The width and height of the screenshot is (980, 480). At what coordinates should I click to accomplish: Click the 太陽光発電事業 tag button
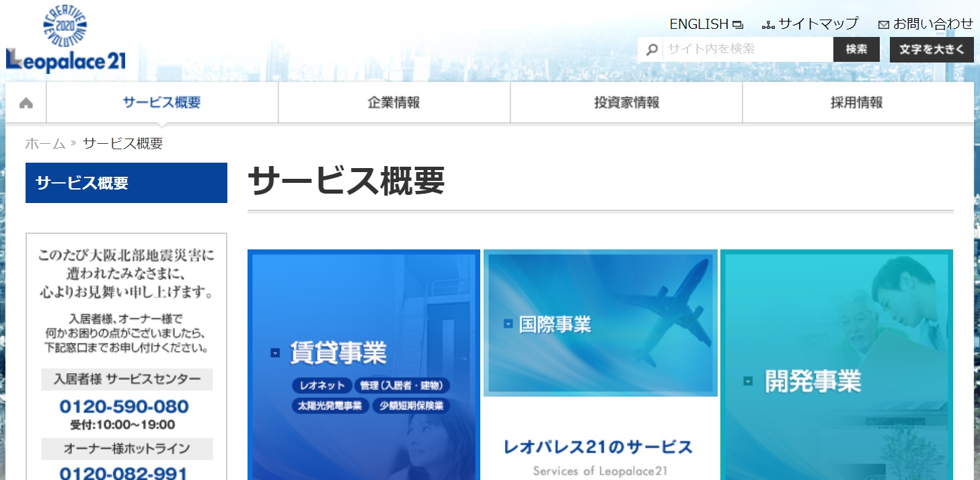point(330,405)
